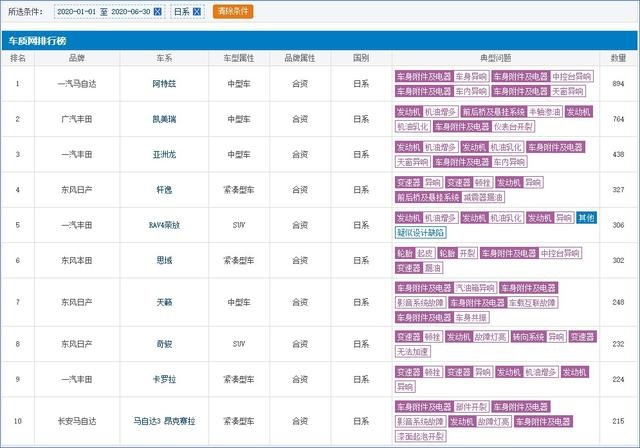The height and width of the screenshot is (448, 640).
Task: Click the complaint count 327
Action: point(618,190)
